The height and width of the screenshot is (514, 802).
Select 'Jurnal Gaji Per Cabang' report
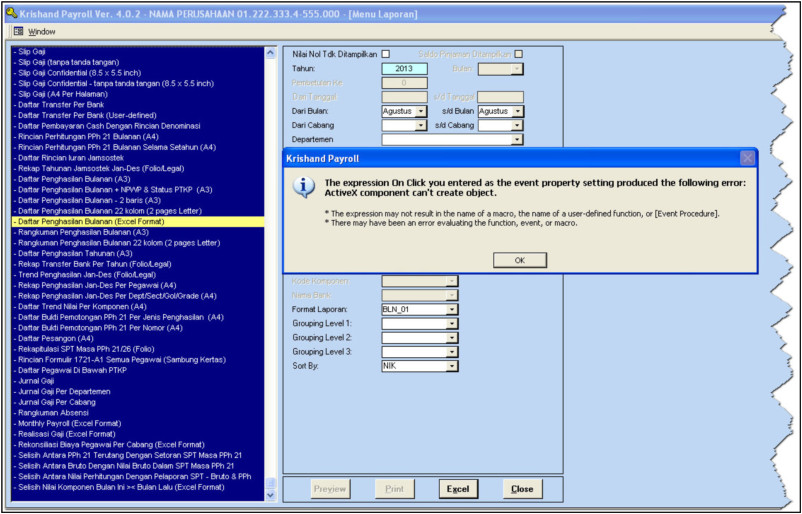click(x=138, y=403)
